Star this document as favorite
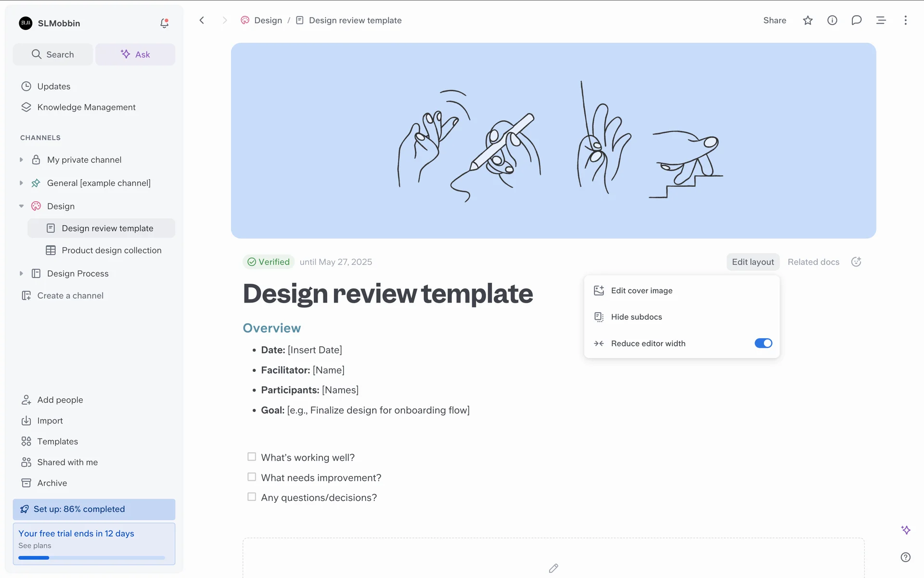The height and width of the screenshot is (578, 924). 808,20
